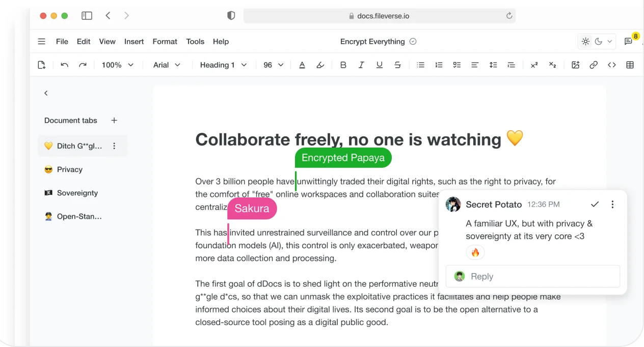Screen dimensions: 644x347
Task: Collapse the document tabs sidebar
Action: [46, 93]
